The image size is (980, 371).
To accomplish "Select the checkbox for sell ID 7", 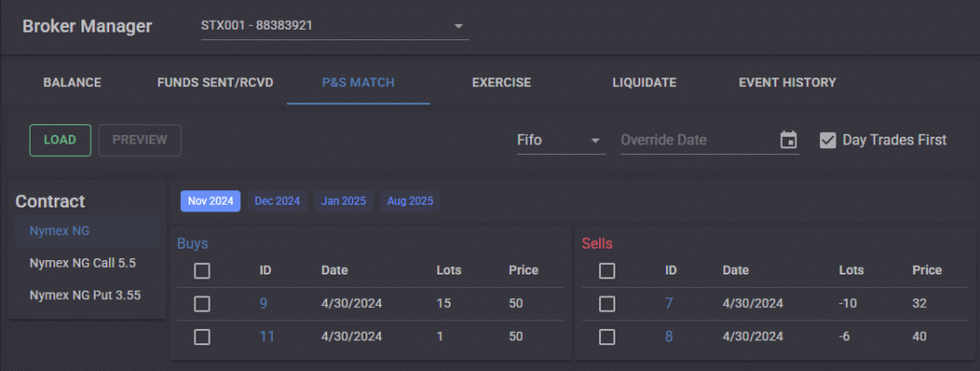I will pos(607,304).
